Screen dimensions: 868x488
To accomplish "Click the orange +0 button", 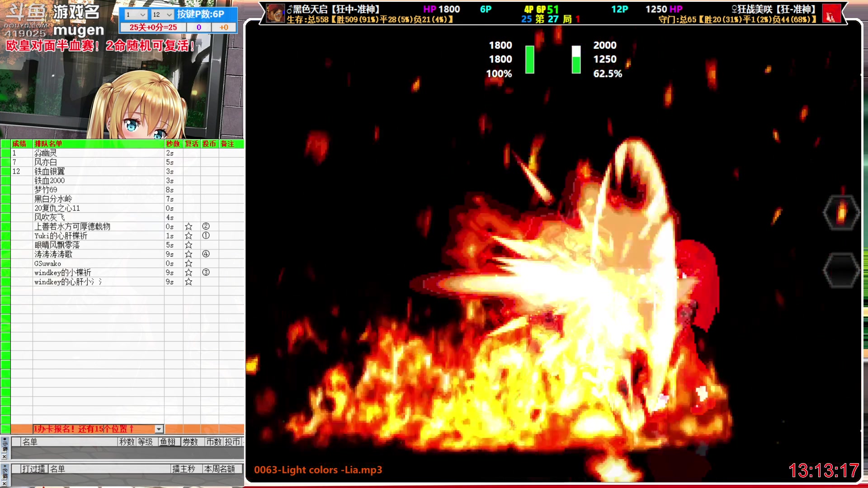I will pyautogui.click(x=224, y=28).
